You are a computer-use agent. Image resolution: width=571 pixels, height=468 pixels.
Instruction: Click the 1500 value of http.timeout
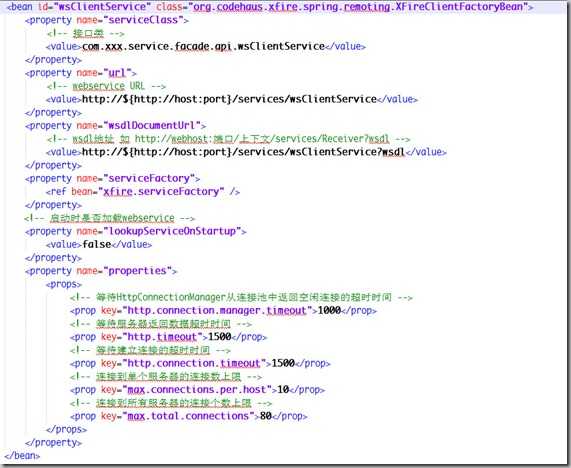[x=219, y=337]
